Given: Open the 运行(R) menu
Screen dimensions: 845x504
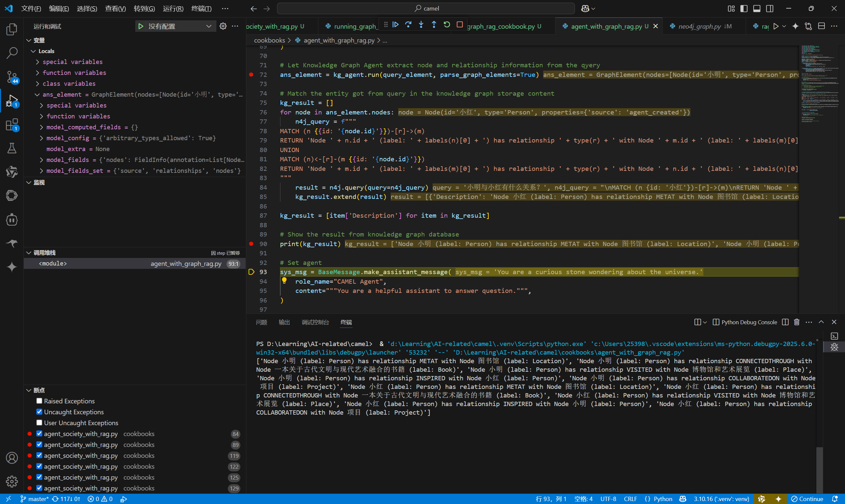Looking at the screenshot, I should click(173, 9).
